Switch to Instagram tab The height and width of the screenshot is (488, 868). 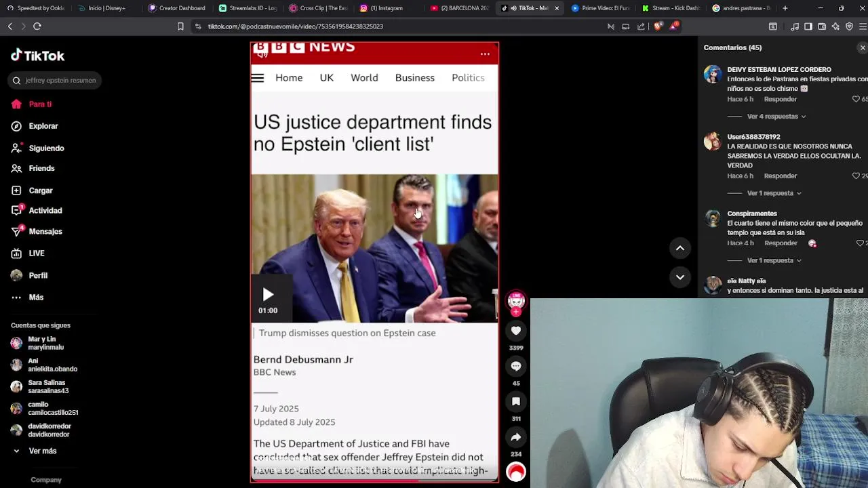tap(389, 8)
